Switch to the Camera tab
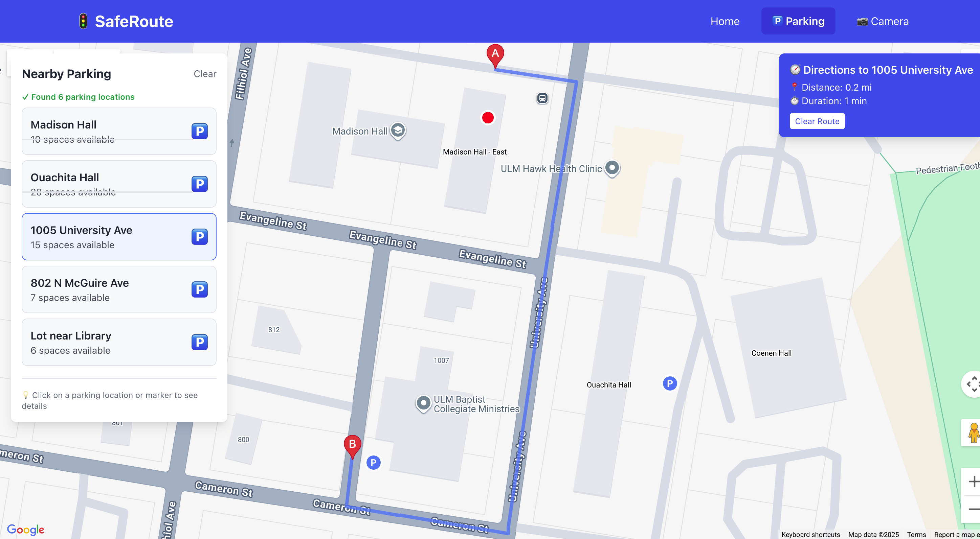Viewport: 980px width, 539px height. [x=883, y=21]
